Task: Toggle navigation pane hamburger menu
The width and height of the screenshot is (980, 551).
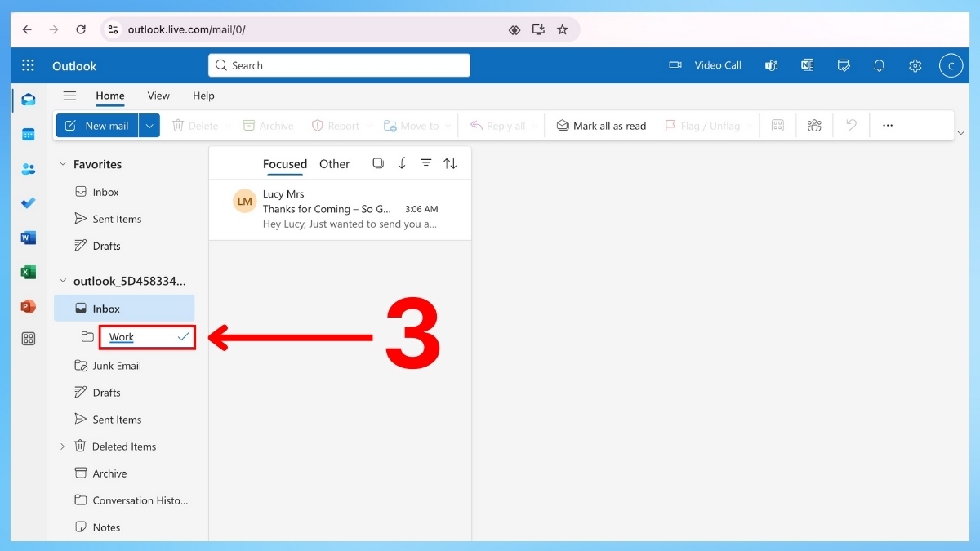Action: (69, 96)
